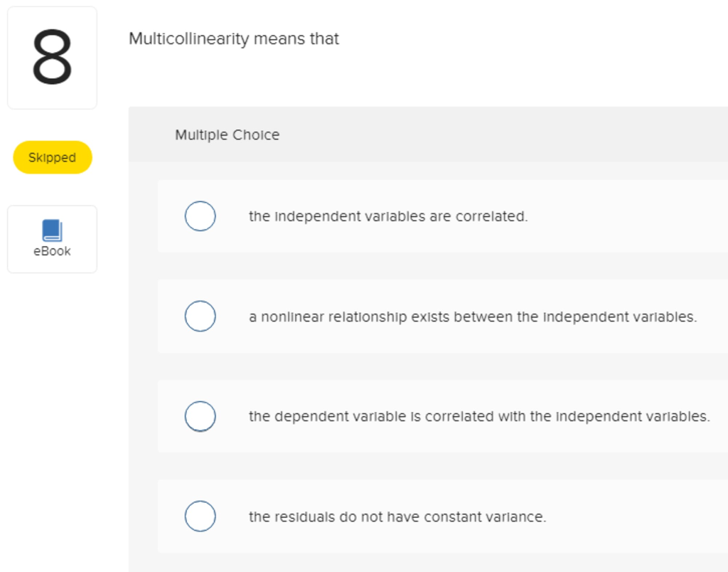Choose 'a nonlinear relationship exists between the independent variables'
Viewport: 728px width, 572px height.
(473, 317)
